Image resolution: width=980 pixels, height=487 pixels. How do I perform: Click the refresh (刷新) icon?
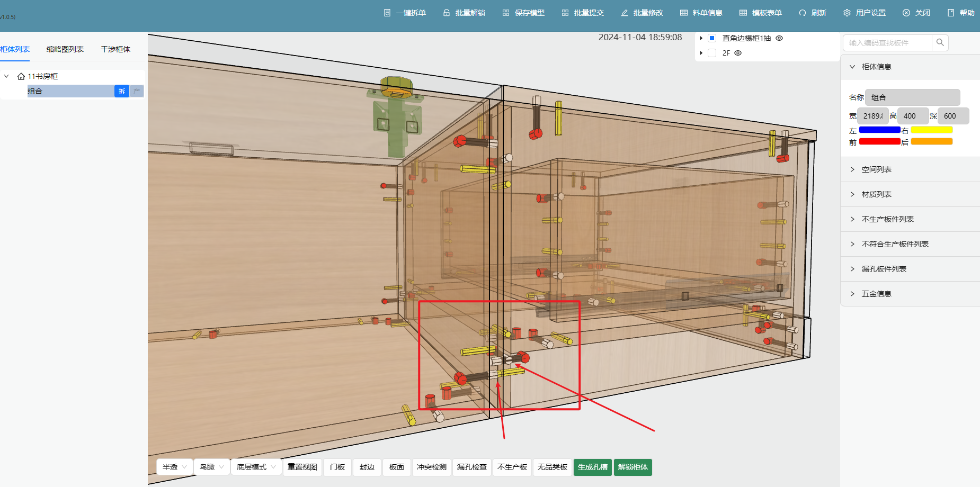coord(803,13)
